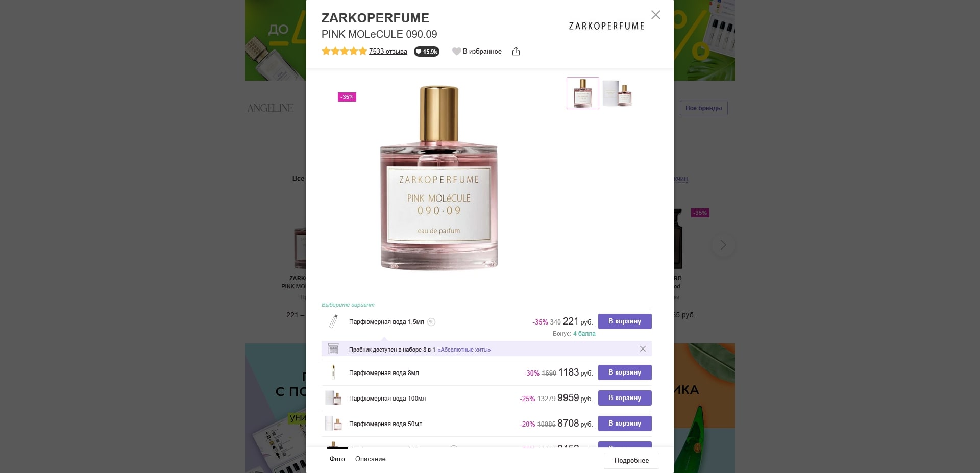
Task: Select the box-with-bottle thumbnail
Action: (x=618, y=93)
